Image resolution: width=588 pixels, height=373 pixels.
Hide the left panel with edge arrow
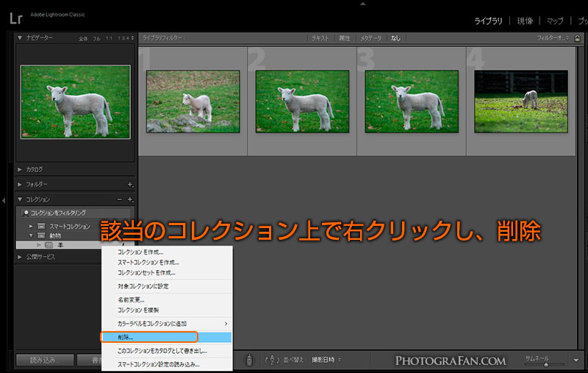[x=4, y=200]
